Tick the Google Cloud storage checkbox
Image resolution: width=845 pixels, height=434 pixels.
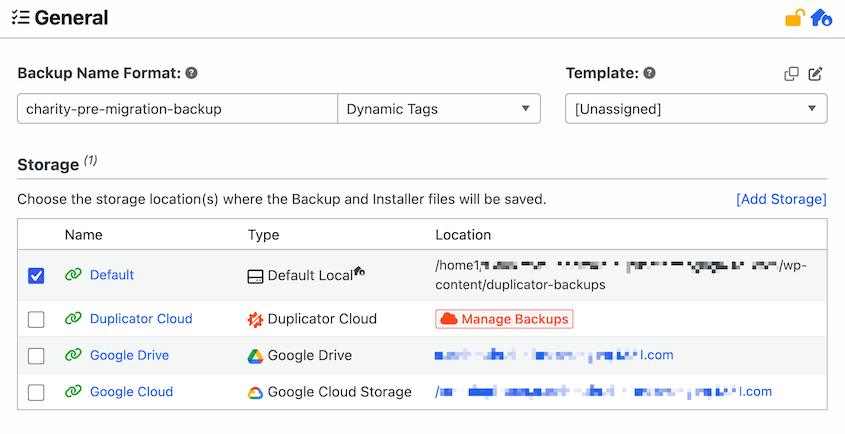tap(36, 392)
